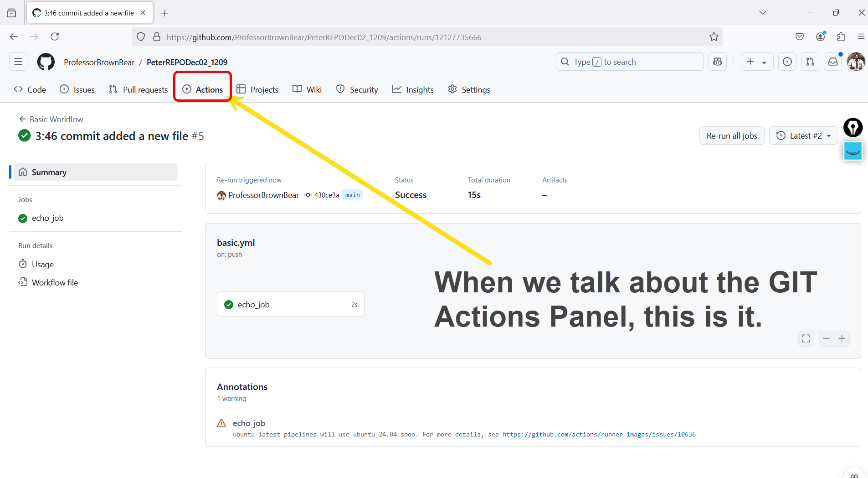Bookmark this page with the star icon

click(x=714, y=37)
